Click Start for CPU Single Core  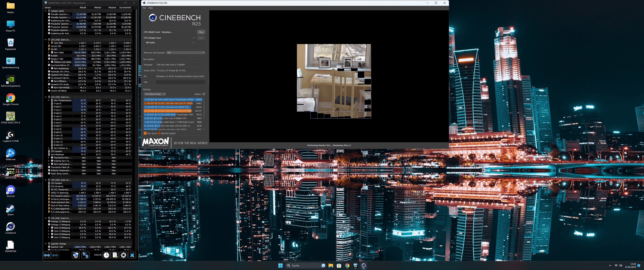[x=201, y=38]
